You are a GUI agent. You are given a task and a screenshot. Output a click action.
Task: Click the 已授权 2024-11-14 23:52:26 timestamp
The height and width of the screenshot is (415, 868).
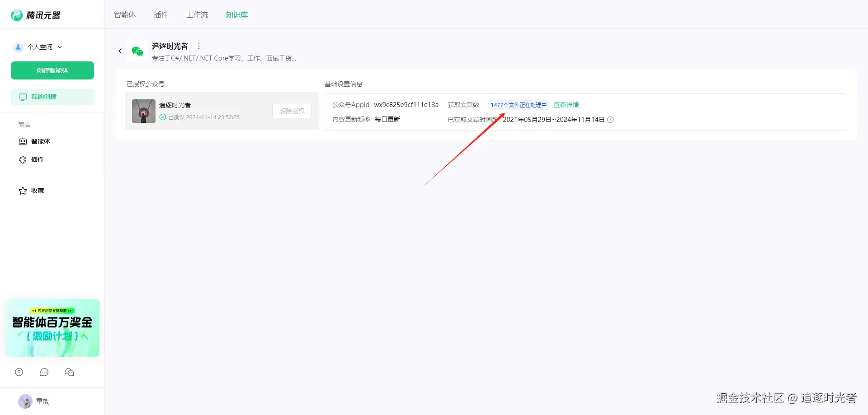(x=204, y=117)
